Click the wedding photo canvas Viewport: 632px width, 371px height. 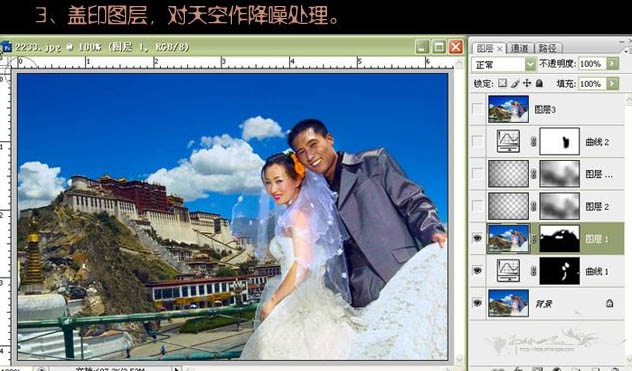tap(233, 217)
